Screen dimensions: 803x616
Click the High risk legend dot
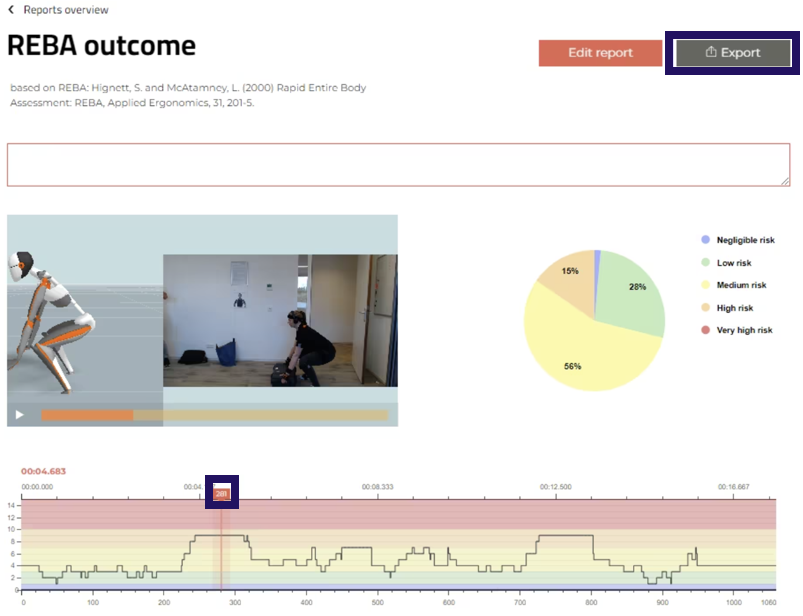(x=706, y=308)
